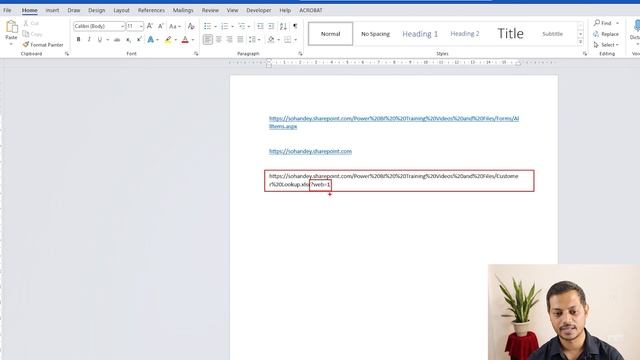This screenshot has height=360, width=640.
Task: Apply the No Spacing style
Action: coord(376,34)
